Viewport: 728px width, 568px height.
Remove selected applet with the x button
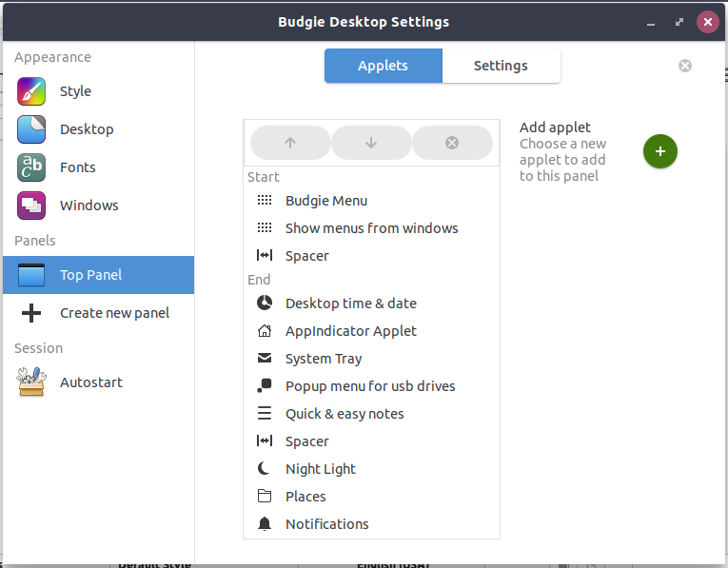(452, 143)
